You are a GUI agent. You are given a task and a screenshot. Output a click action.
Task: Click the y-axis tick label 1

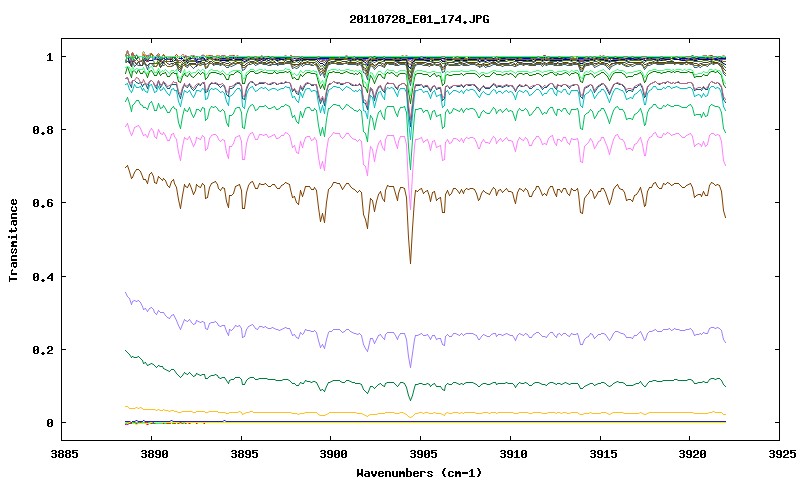tap(49, 57)
